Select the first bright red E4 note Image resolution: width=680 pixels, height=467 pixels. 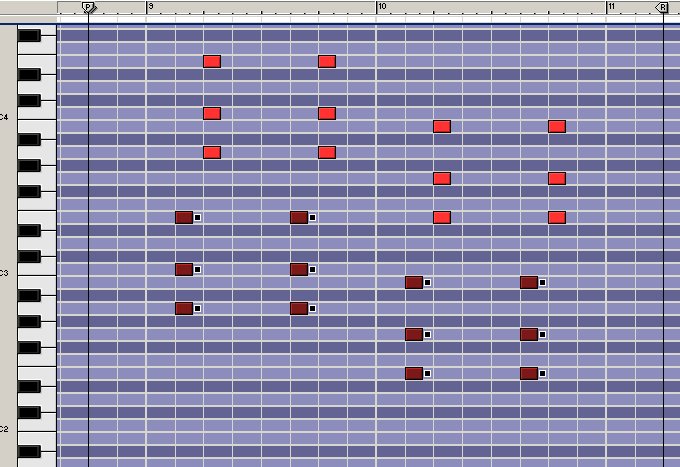coord(211,61)
